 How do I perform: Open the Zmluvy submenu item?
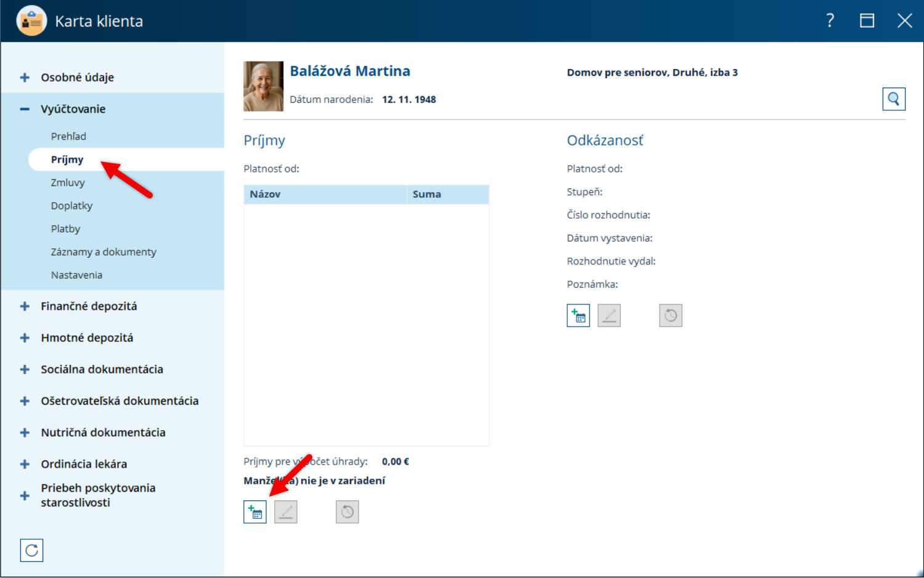point(68,182)
